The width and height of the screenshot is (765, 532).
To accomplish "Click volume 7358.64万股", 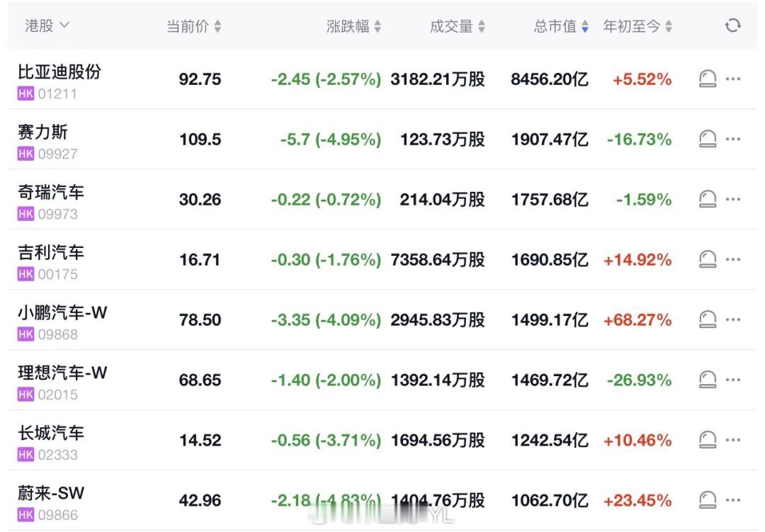I will pyautogui.click(x=438, y=260).
